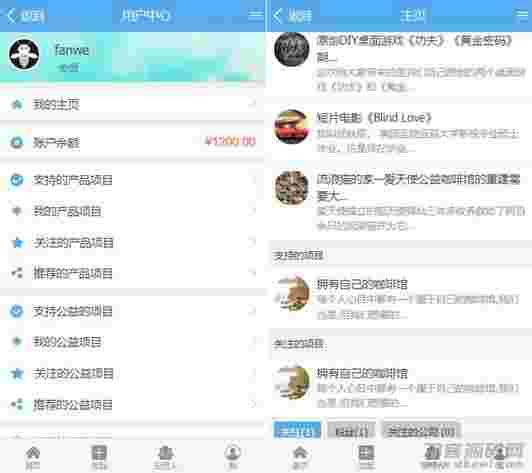Image resolution: width=532 pixels, height=473 pixels.
Task: Tap the share icon beside 推荐的公益项目
Action: [17, 404]
